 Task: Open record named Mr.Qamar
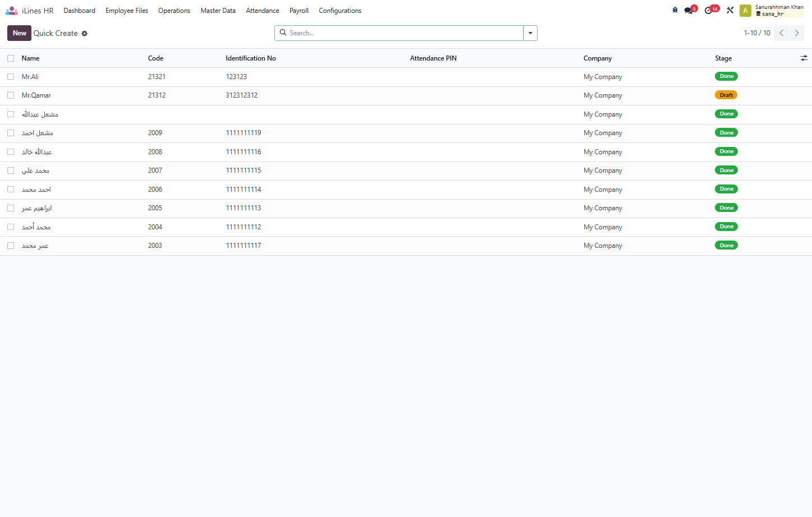point(36,95)
